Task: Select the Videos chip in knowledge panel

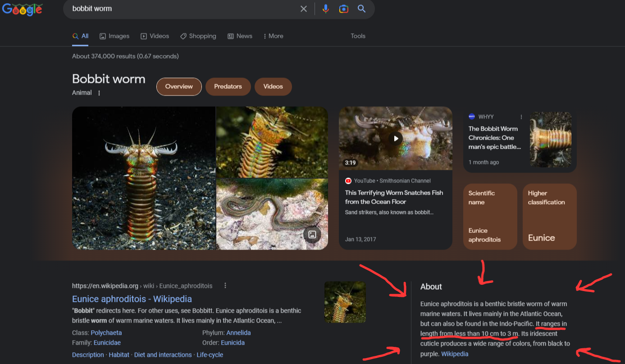Action: 273,86
